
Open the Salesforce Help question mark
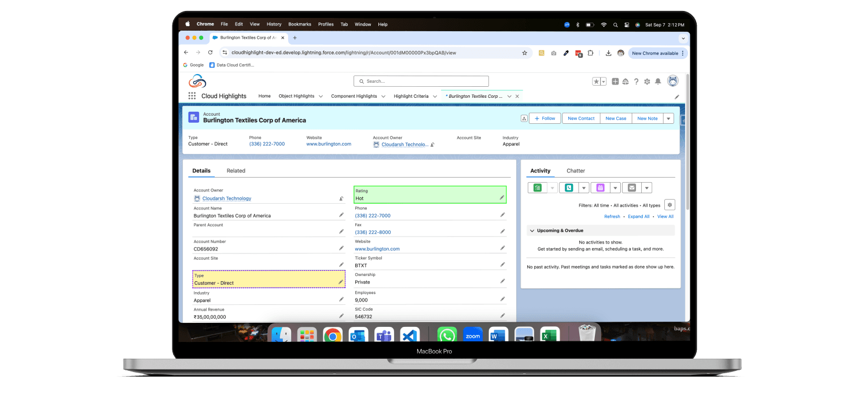[637, 82]
